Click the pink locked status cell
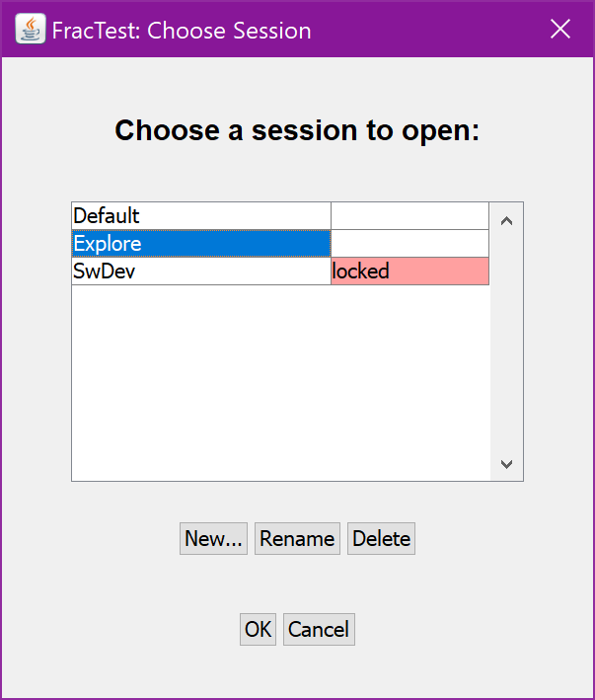Viewport: 595px width, 700px height. click(409, 272)
